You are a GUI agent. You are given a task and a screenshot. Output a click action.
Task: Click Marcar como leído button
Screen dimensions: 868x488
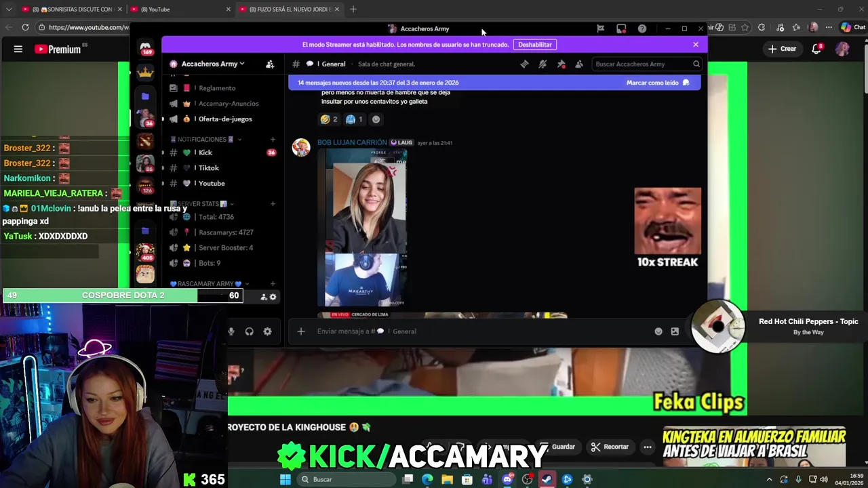coord(658,83)
